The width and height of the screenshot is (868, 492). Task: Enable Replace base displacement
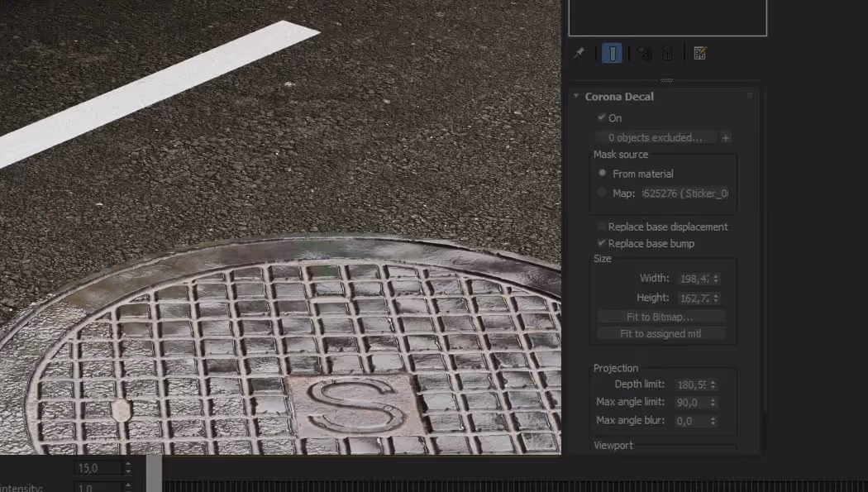(x=599, y=227)
